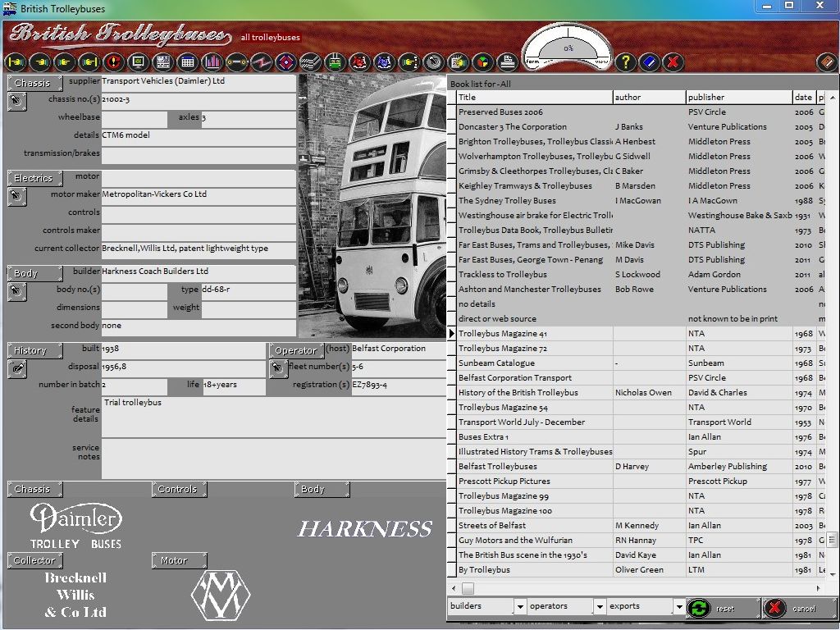Viewport: 840px width, 630px height.
Task: Sort book list by publisher column header
Action: click(x=738, y=97)
